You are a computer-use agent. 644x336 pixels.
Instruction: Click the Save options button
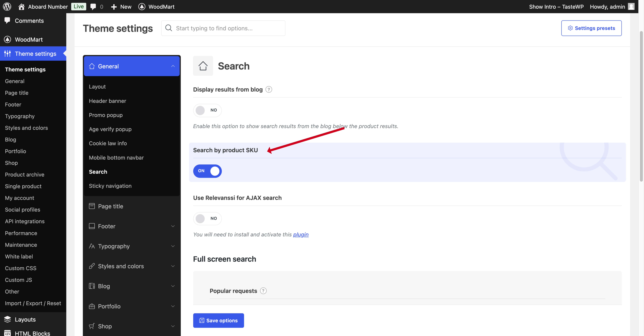coord(219,321)
